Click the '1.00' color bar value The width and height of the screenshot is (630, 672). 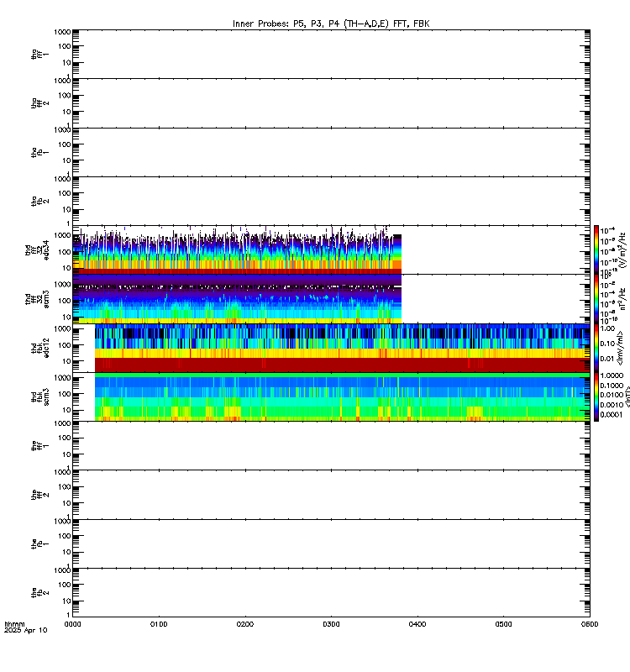coord(607,328)
